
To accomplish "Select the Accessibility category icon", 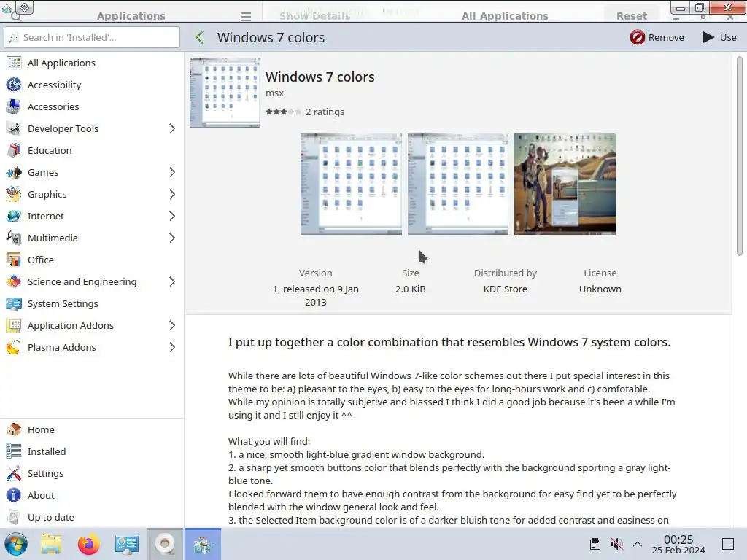I will point(14,85).
